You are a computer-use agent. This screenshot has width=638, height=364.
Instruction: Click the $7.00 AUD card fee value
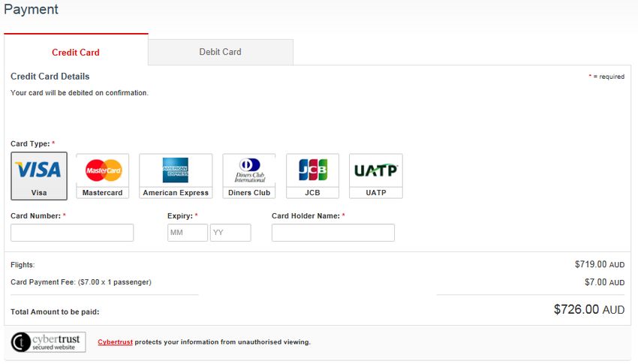tap(605, 282)
